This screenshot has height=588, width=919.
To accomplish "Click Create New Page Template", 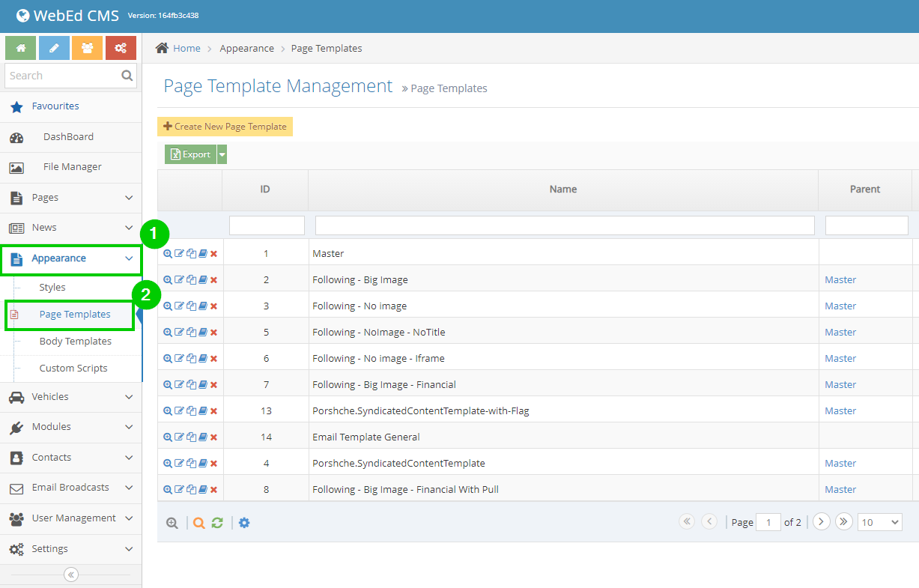I will pos(225,126).
